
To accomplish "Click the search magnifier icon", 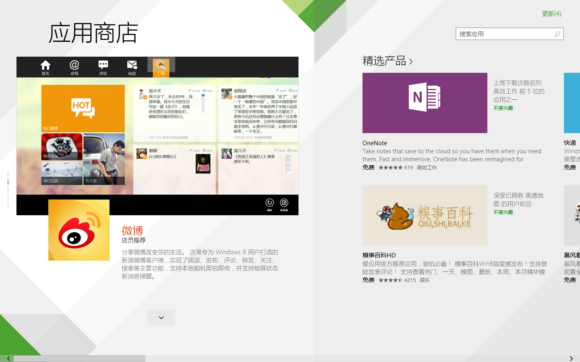I will pyautogui.click(x=557, y=34).
